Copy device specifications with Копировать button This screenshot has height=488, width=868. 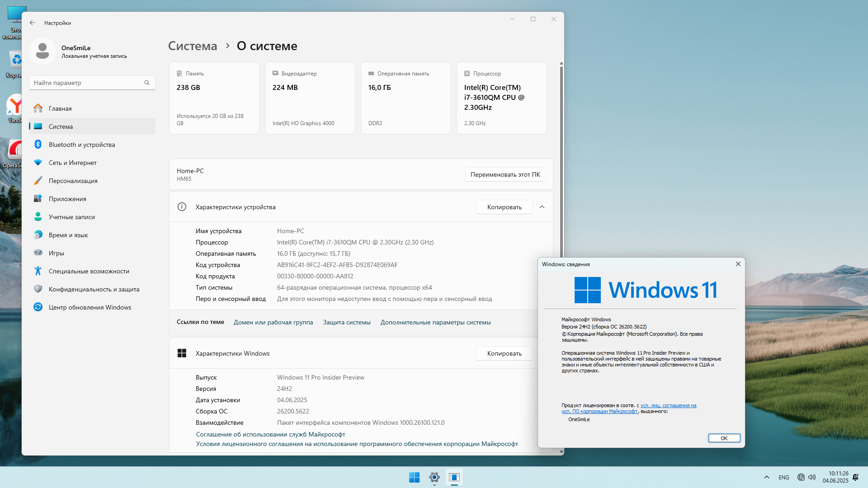click(504, 207)
